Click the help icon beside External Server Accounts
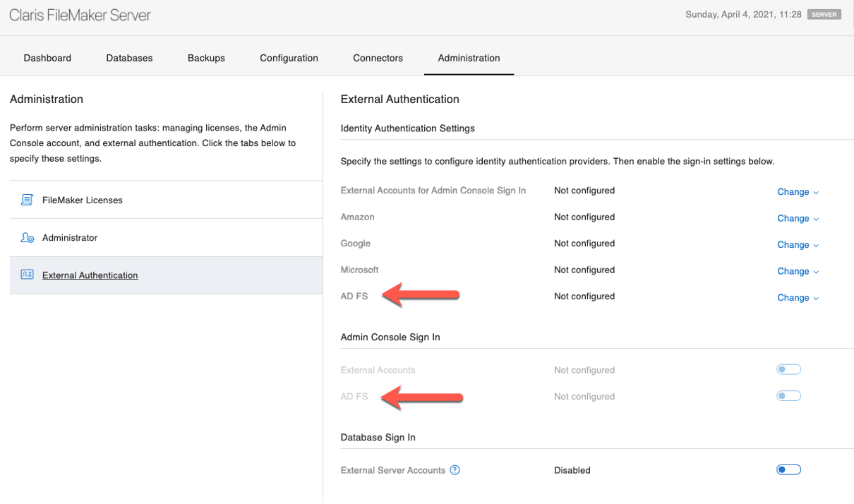 tap(455, 470)
